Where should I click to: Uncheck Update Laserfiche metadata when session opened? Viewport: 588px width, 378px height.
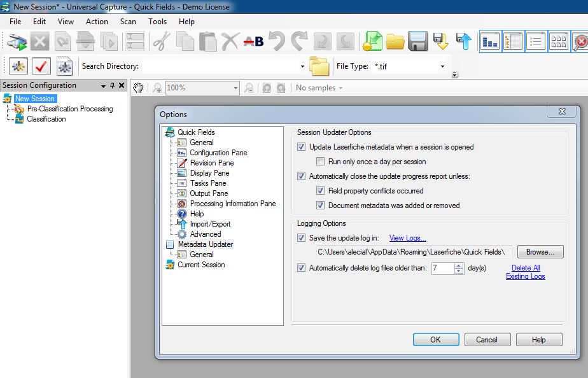tap(301, 147)
